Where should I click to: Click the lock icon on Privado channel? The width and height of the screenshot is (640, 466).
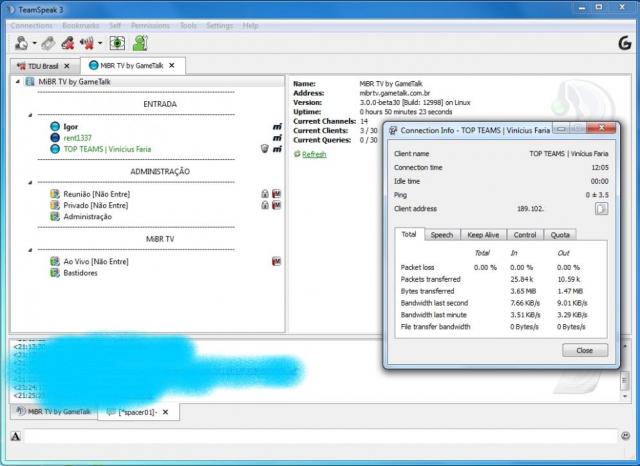(x=265, y=205)
